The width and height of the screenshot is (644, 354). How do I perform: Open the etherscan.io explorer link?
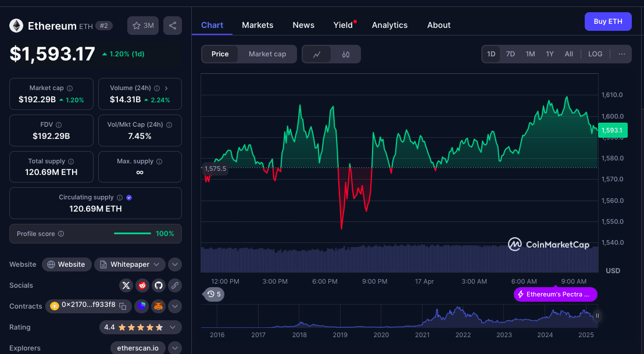point(138,348)
